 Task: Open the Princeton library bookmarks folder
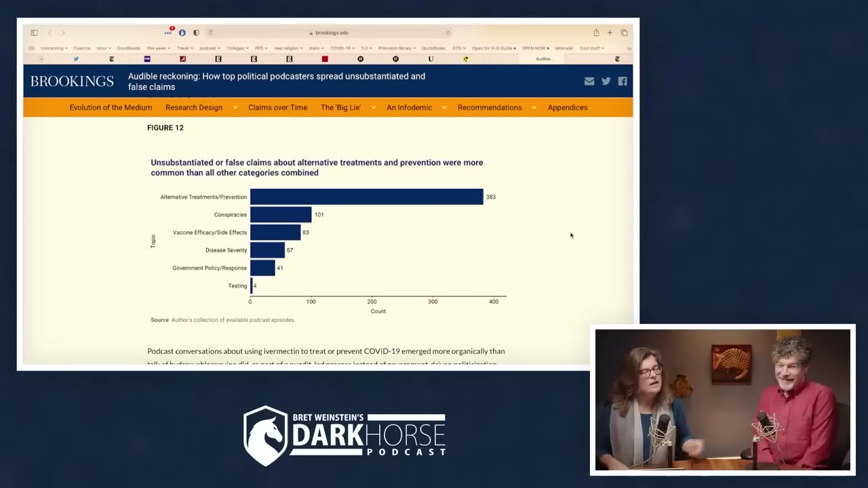[397, 48]
